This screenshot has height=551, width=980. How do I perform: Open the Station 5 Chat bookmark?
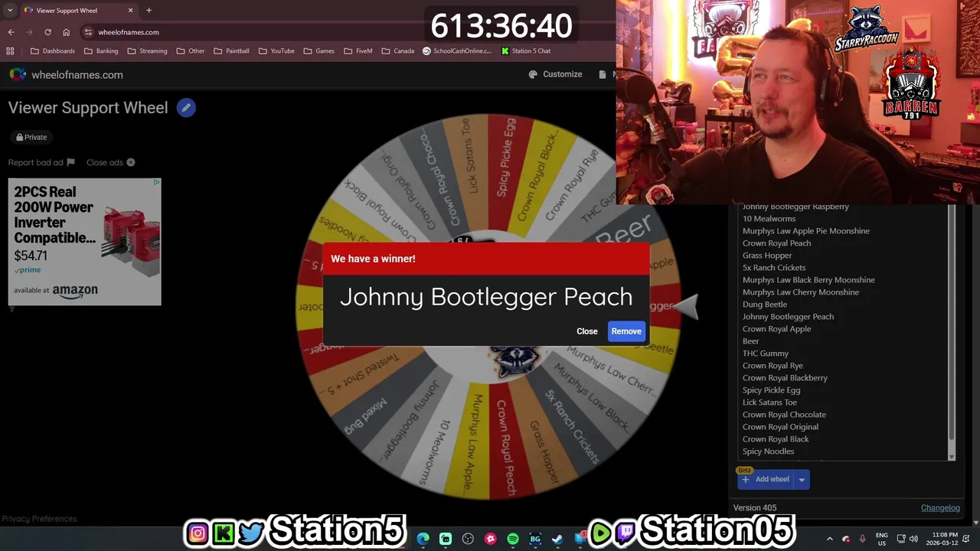coord(526,51)
